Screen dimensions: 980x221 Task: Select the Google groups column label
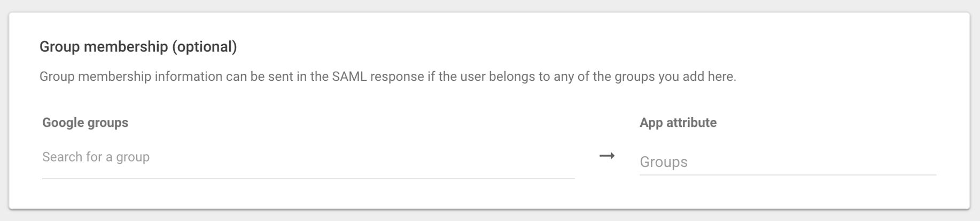tap(85, 123)
